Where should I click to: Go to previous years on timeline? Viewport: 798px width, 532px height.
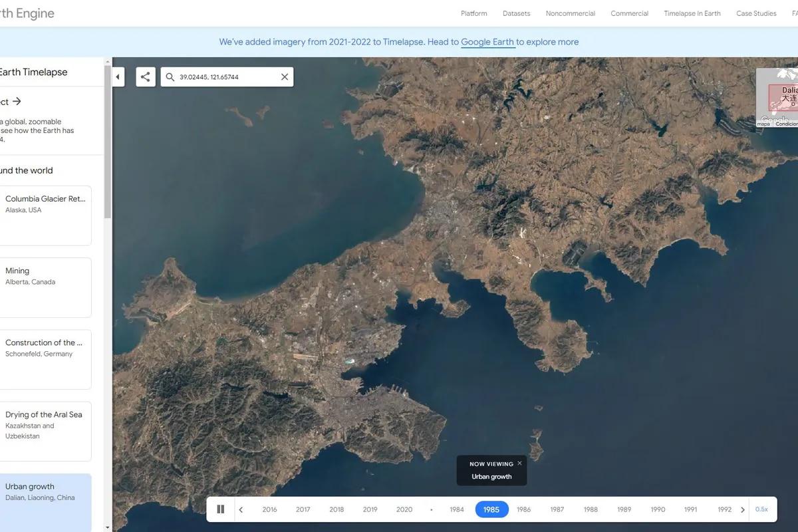click(x=241, y=510)
